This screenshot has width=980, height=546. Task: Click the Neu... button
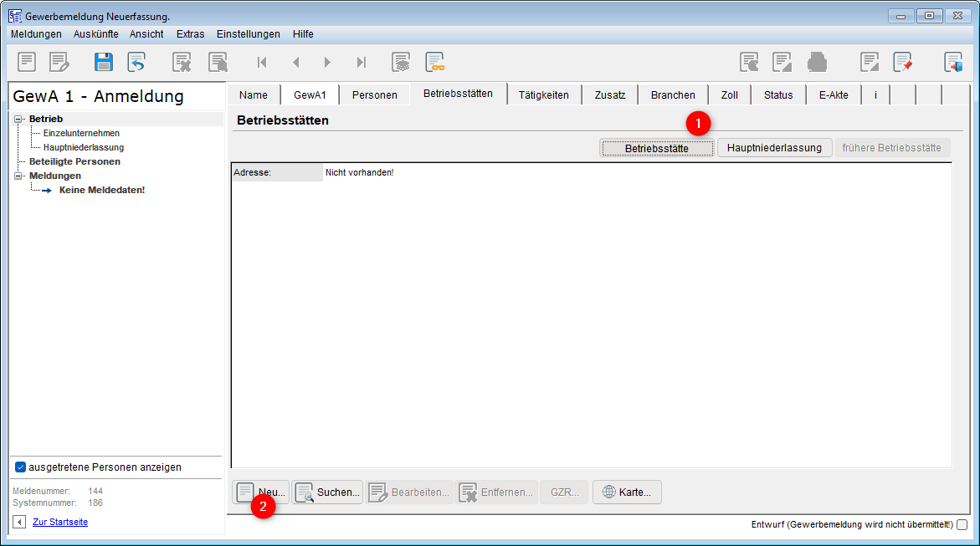261,492
